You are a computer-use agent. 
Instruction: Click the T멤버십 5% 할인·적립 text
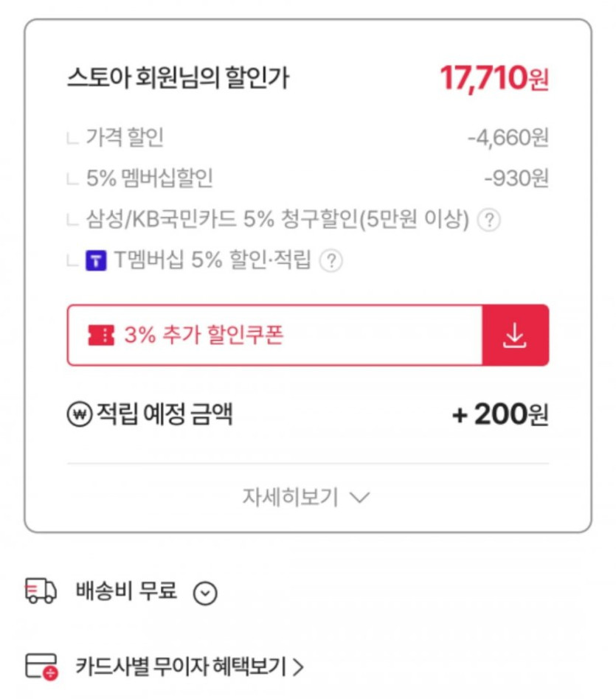tap(212, 260)
